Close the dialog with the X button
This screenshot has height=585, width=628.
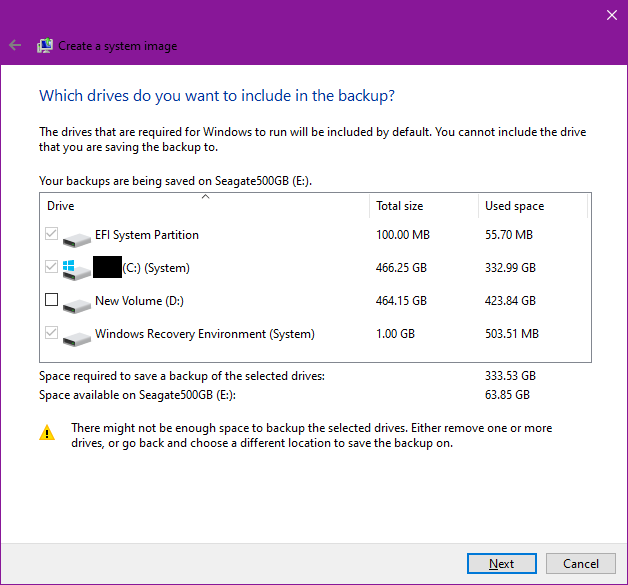point(611,15)
